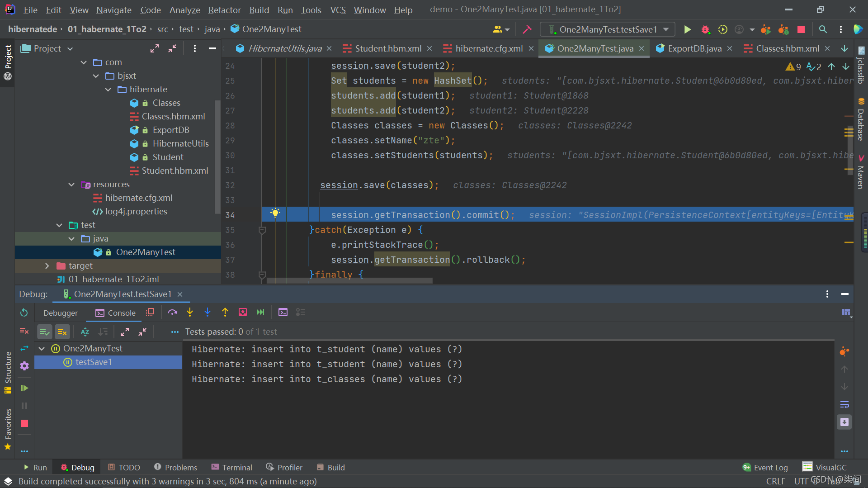Open Search Everywhere magnifier icon
The width and height of the screenshot is (868, 488).
823,29
